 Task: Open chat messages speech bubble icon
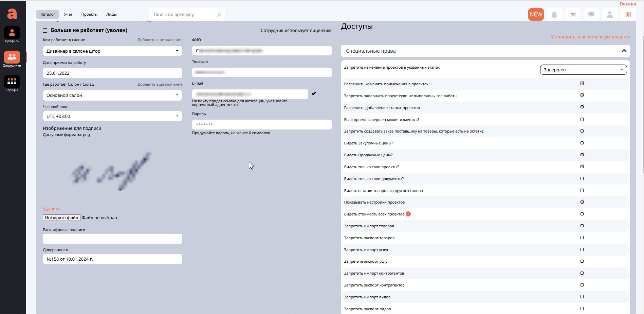[x=591, y=15]
